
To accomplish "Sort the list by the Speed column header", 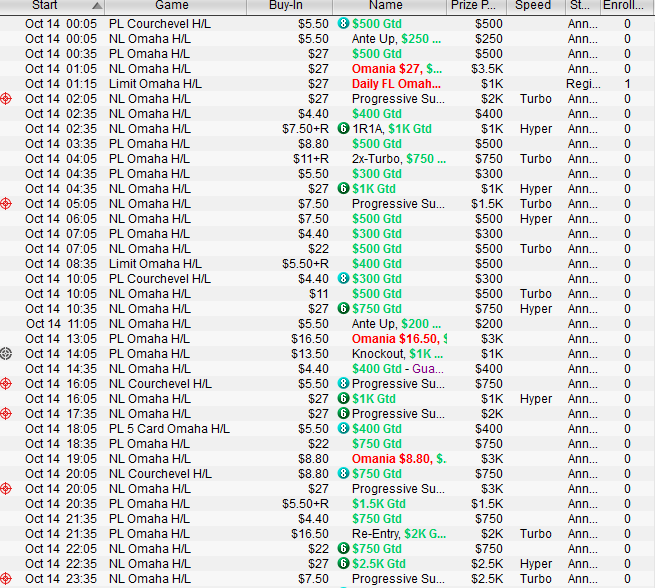I will point(536,6).
